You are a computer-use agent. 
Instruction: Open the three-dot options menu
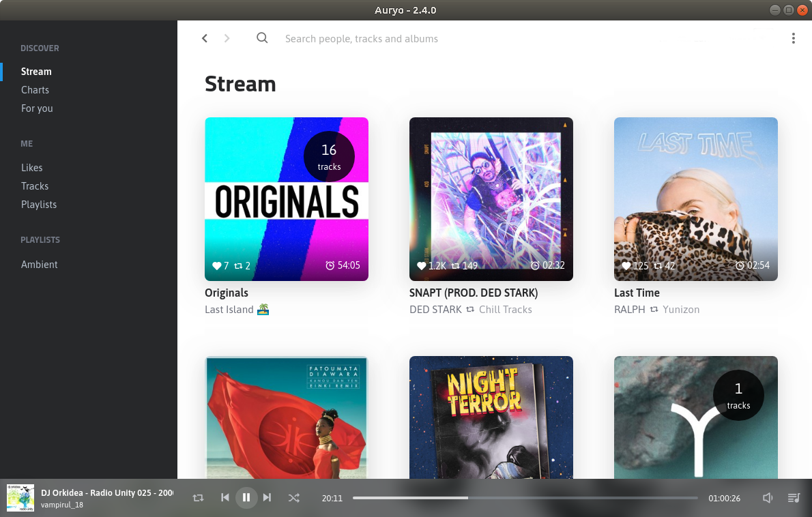pos(793,38)
